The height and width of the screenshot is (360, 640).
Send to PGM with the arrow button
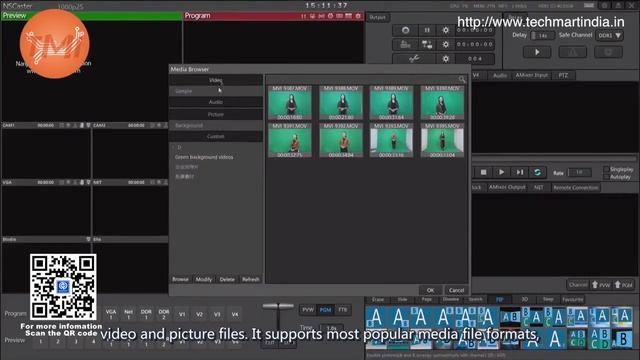pos(623,285)
